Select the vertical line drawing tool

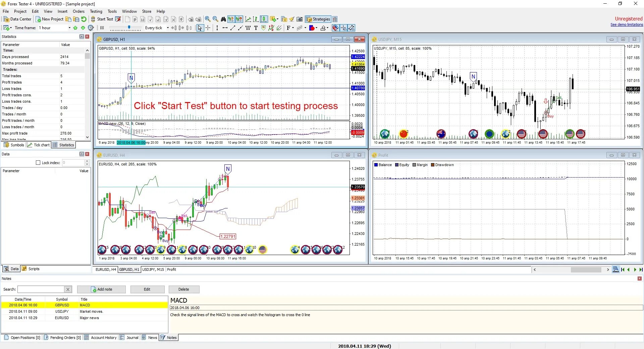217,28
